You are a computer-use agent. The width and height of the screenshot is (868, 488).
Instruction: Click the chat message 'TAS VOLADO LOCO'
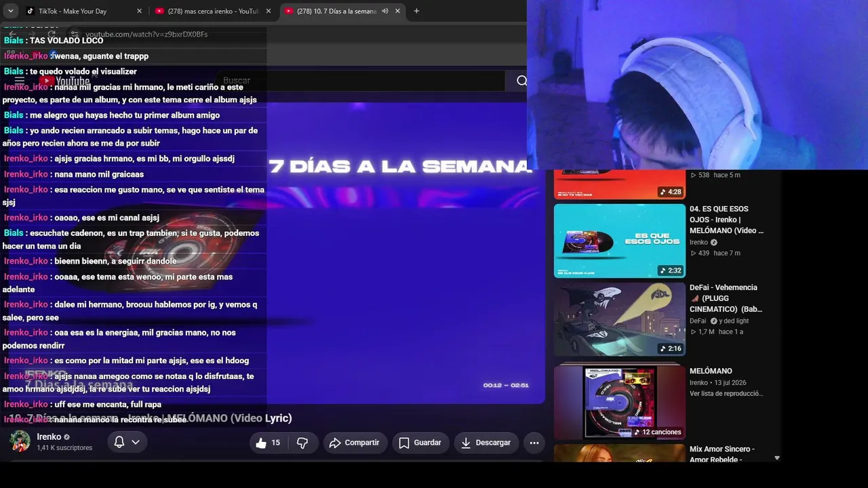(x=66, y=41)
